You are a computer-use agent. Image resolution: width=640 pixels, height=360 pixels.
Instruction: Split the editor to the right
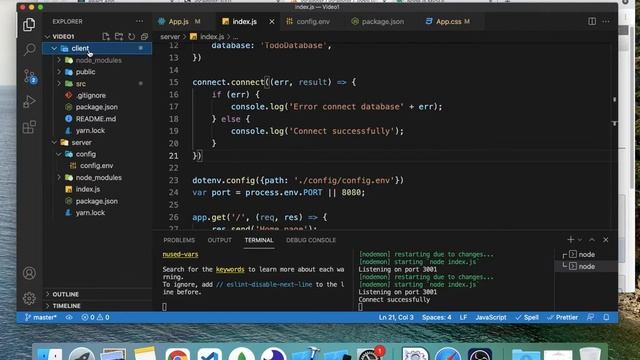click(x=592, y=21)
